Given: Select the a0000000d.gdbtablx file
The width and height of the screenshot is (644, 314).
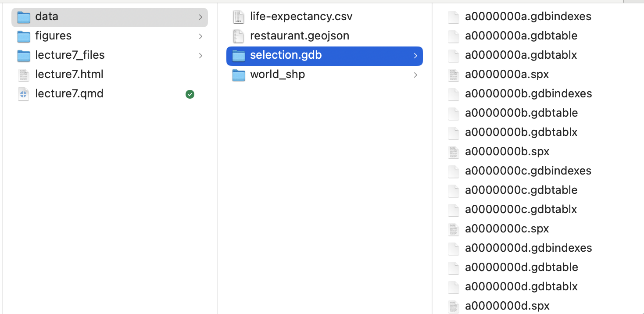Looking at the screenshot, I should point(521,287).
